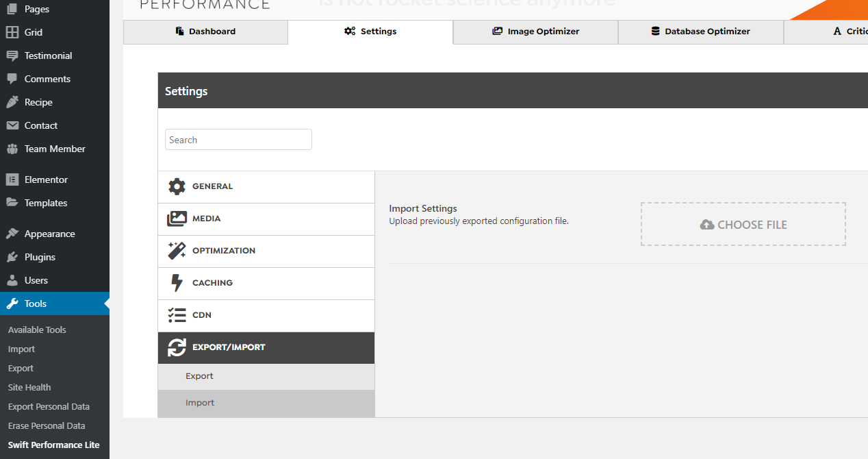
Task: Click the Grid menu icon
Action: (12, 32)
